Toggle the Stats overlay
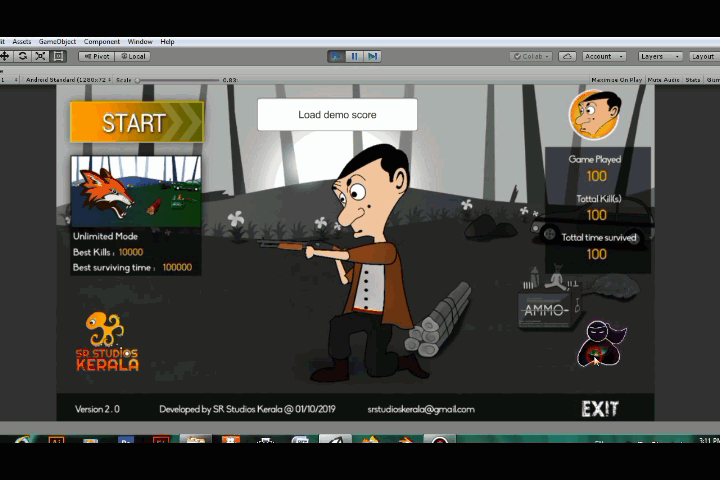The height and width of the screenshot is (480, 720). pos(693,80)
